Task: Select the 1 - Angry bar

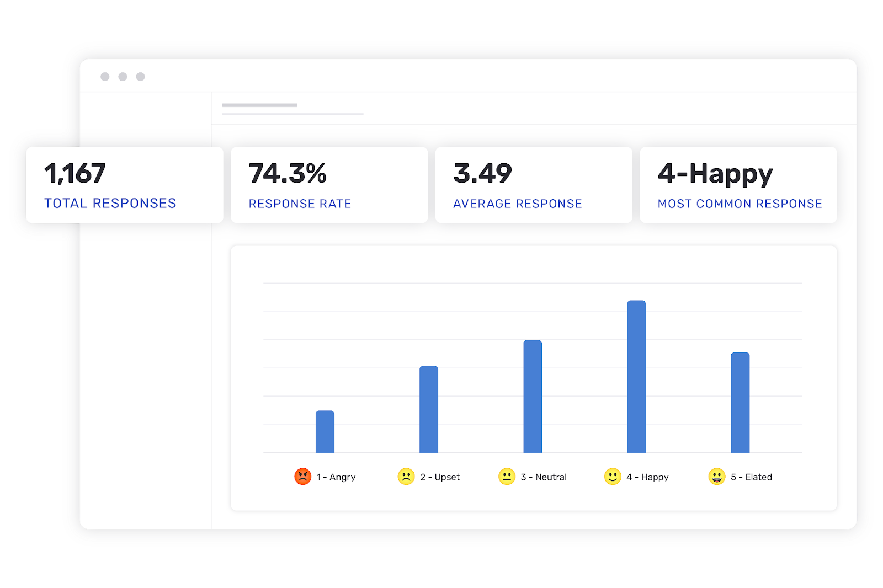Action: coord(325,431)
